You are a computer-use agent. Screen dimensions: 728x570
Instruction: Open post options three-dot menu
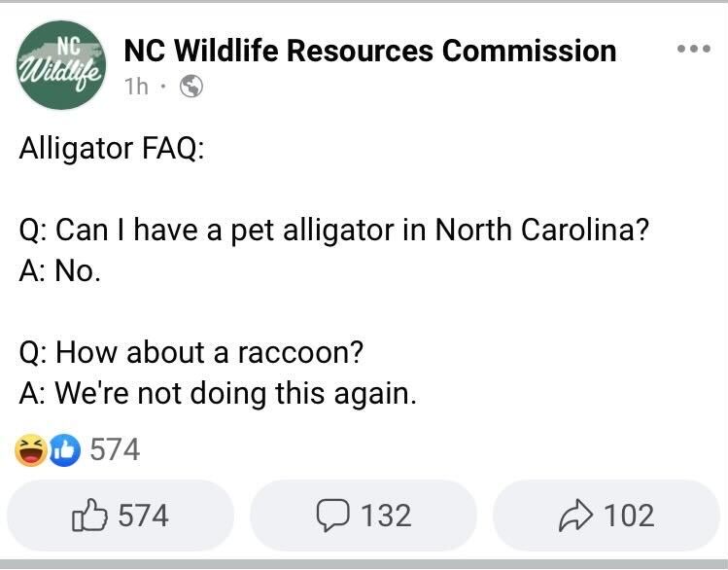pyautogui.click(x=693, y=49)
